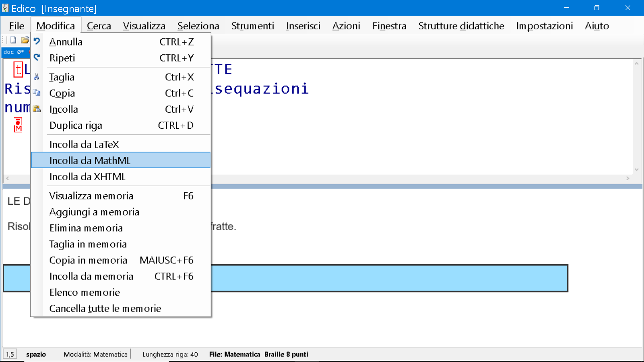Click the text 'fratte.' in the lower pane

point(223,226)
